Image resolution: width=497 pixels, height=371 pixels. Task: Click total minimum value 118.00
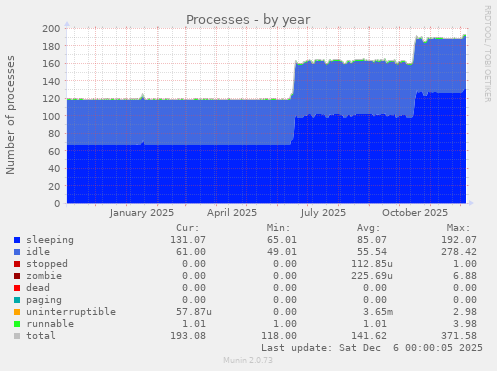(279, 336)
